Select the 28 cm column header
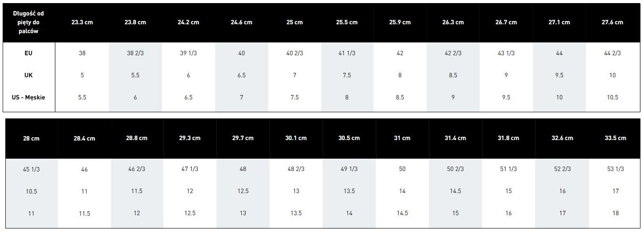Viewport: 644px width, 232px height. coord(31,138)
